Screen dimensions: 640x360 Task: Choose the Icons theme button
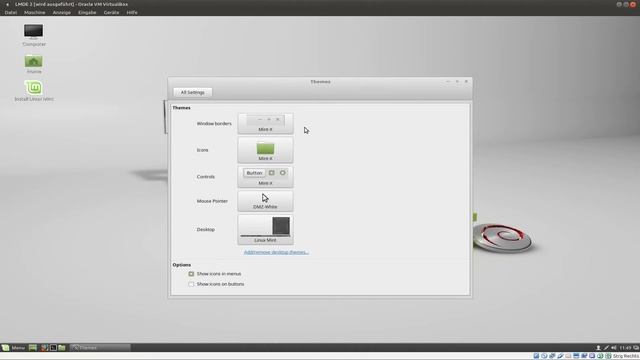pyautogui.click(x=265, y=150)
